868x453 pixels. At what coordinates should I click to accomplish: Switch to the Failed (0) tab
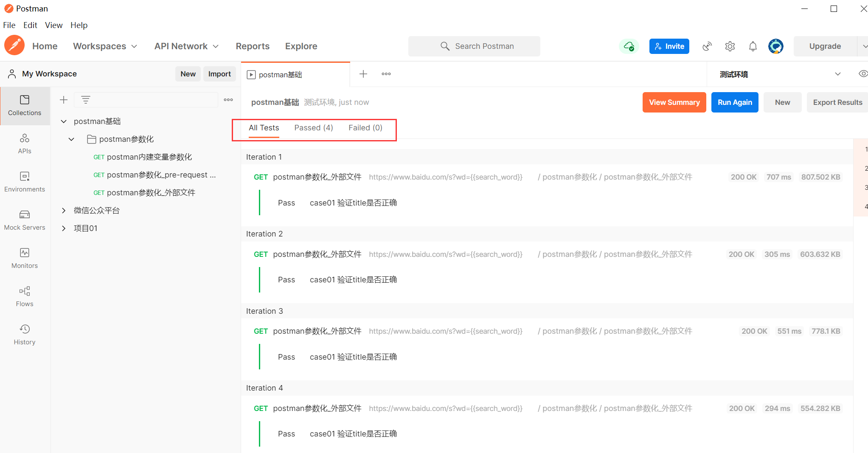tap(365, 128)
